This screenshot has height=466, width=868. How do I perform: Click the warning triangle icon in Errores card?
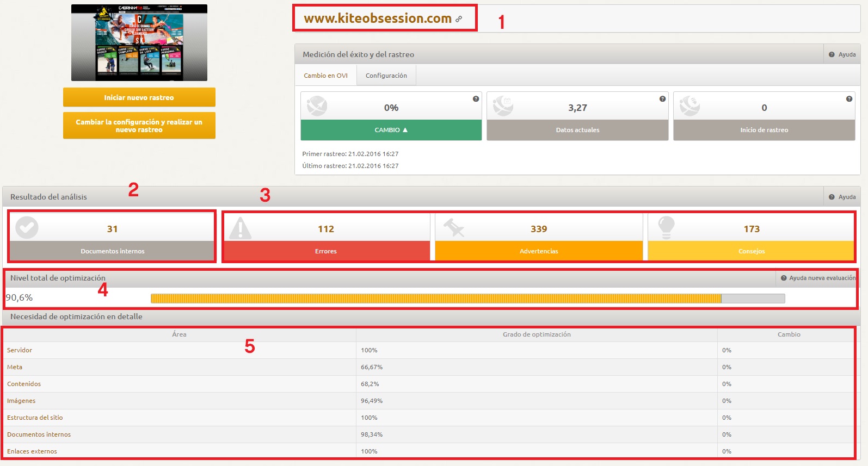pos(240,228)
